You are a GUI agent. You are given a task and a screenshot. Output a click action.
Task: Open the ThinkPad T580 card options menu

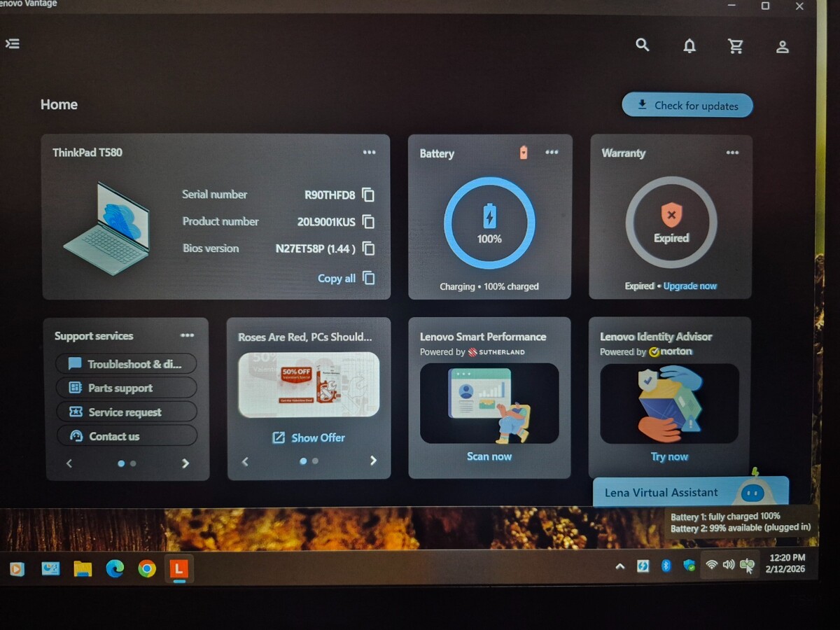[x=369, y=153]
